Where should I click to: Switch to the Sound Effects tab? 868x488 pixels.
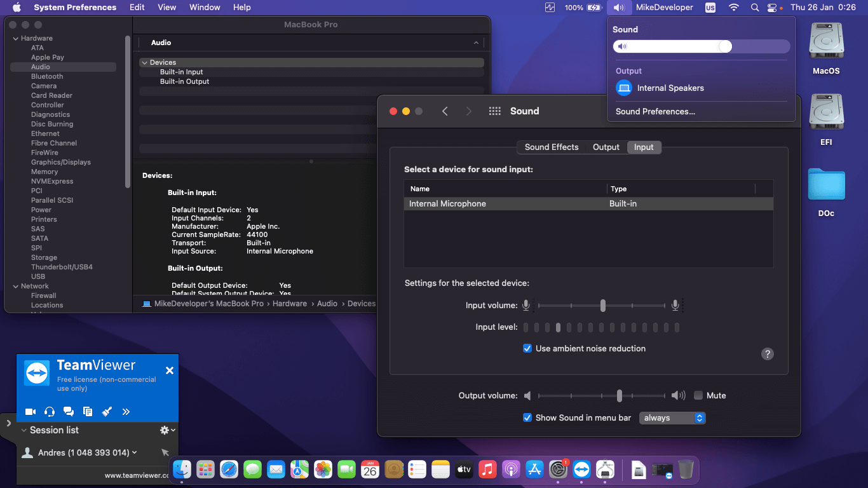551,147
